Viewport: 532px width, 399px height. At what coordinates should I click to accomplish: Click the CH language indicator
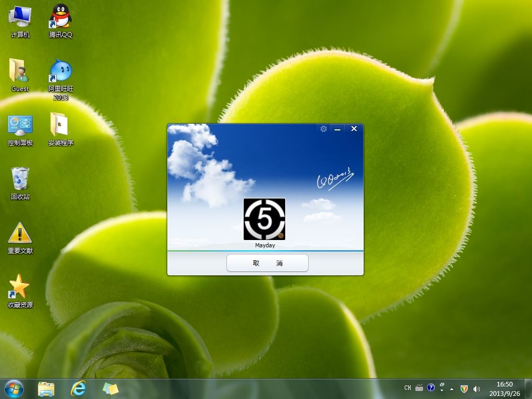(x=407, y=388)
